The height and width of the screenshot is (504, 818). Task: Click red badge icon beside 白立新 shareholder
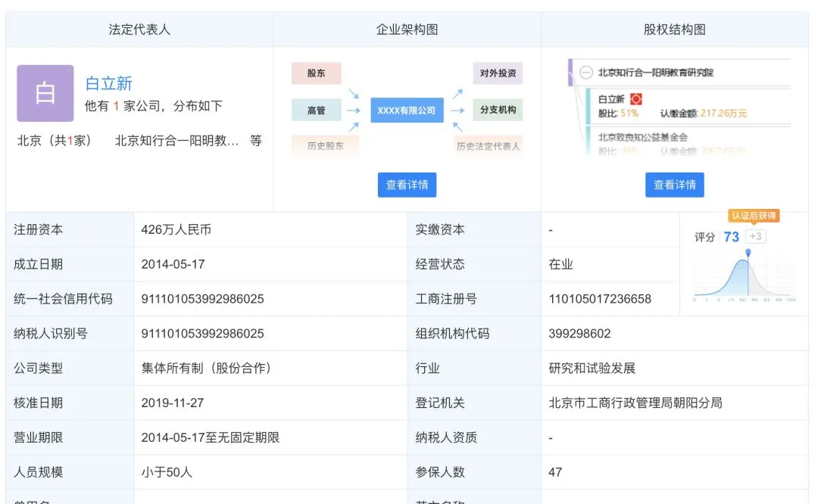636,99
